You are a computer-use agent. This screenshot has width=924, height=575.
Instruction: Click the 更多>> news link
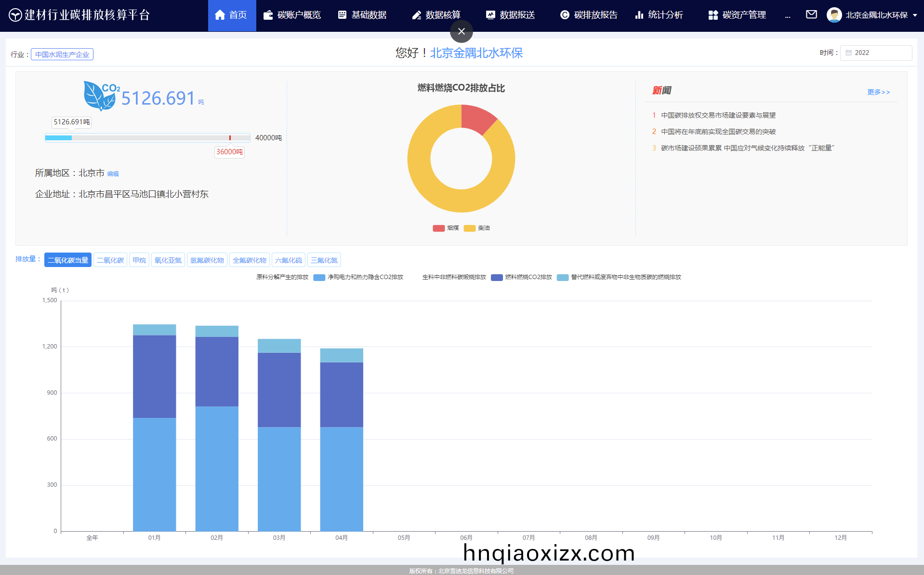coord(878,92)
